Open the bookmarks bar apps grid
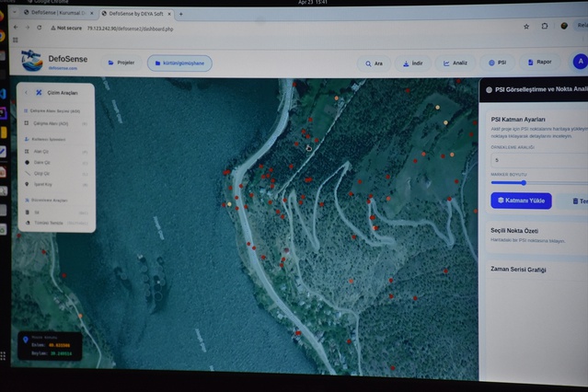588x392 pixels. click(16, 40)
